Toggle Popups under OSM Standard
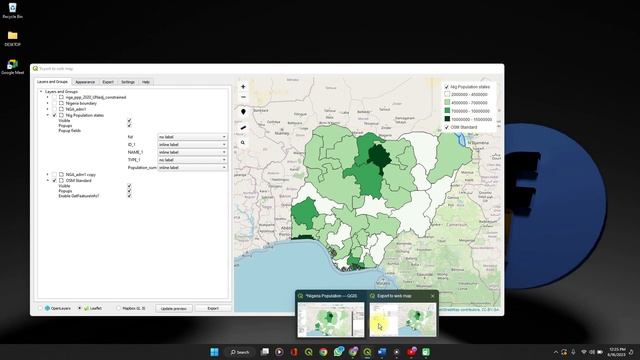 [129, 191]
